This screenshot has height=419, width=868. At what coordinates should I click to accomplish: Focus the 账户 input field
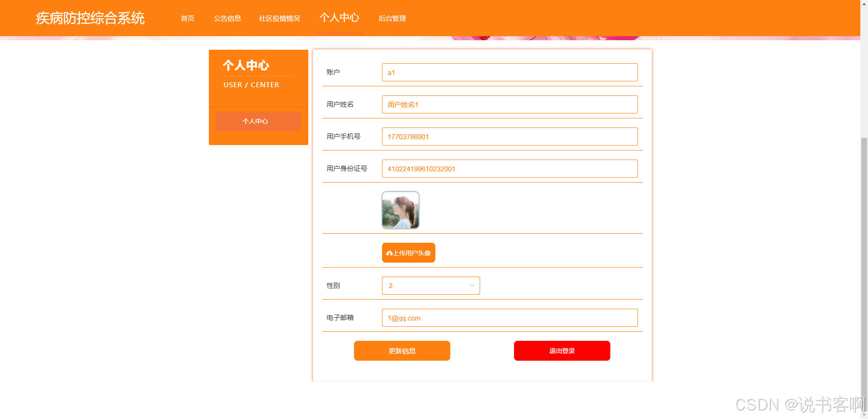(x=510, y=72)
